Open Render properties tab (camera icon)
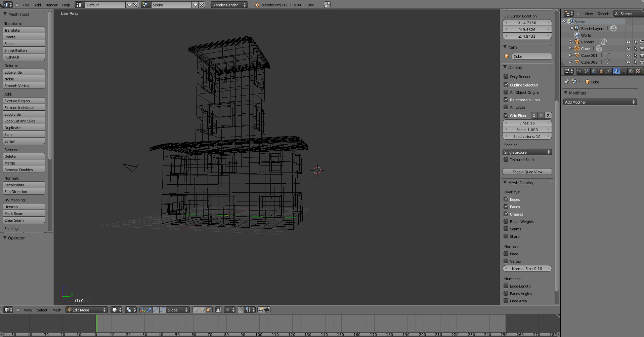Screen dimensions: 644x337 click(579, 71)
